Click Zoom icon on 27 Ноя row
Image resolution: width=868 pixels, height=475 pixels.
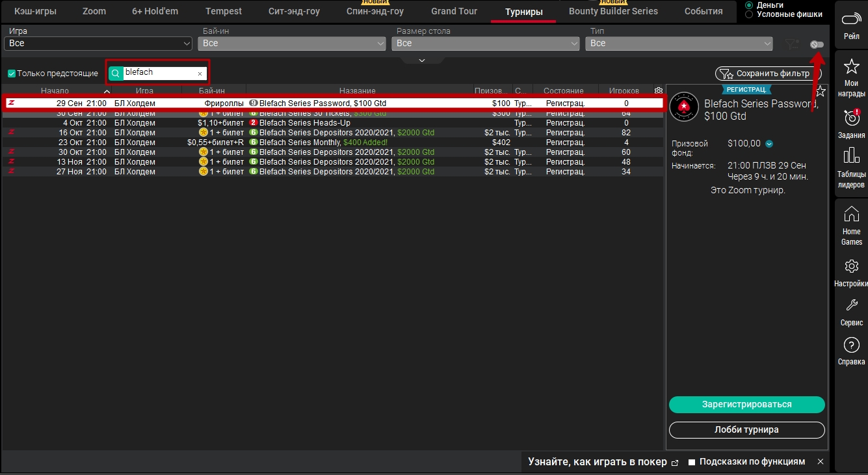[x=11, y=171]
